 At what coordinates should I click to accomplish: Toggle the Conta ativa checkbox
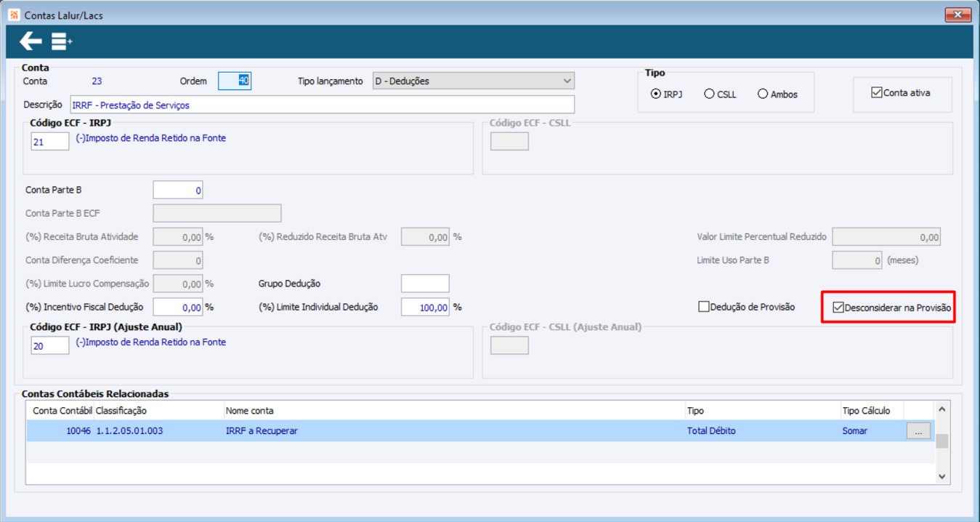[877, 92]
